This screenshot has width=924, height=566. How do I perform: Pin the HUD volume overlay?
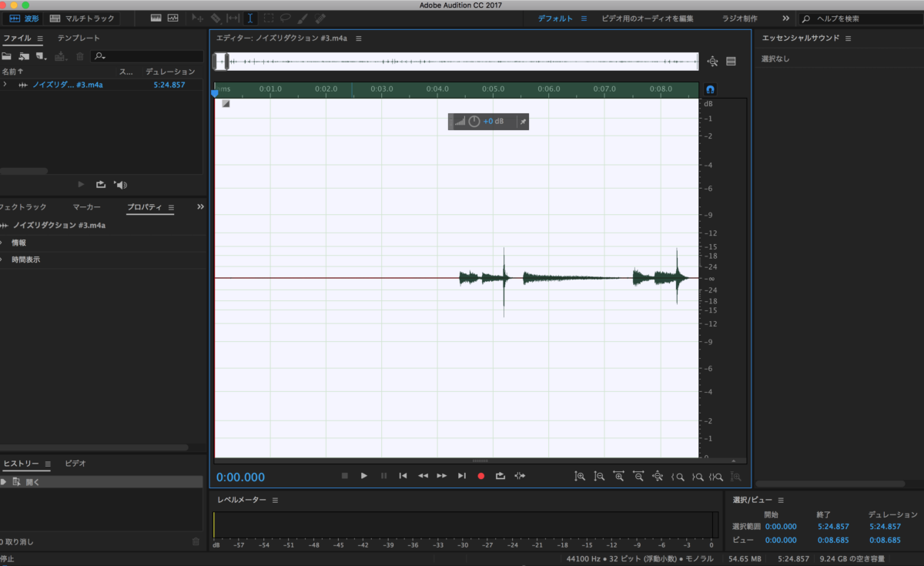pos(522,122)
